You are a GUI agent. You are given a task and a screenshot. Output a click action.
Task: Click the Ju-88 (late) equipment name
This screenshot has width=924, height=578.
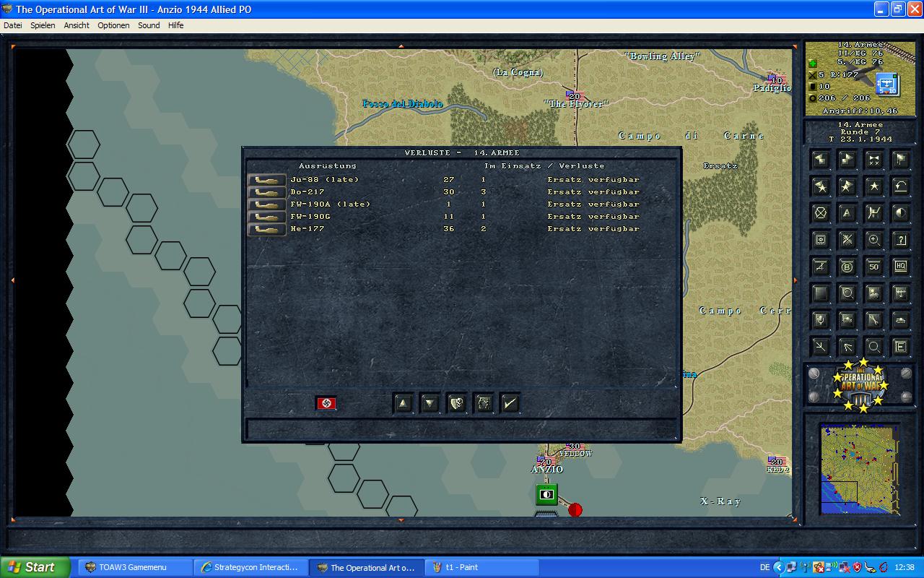(x=324, y=180)
